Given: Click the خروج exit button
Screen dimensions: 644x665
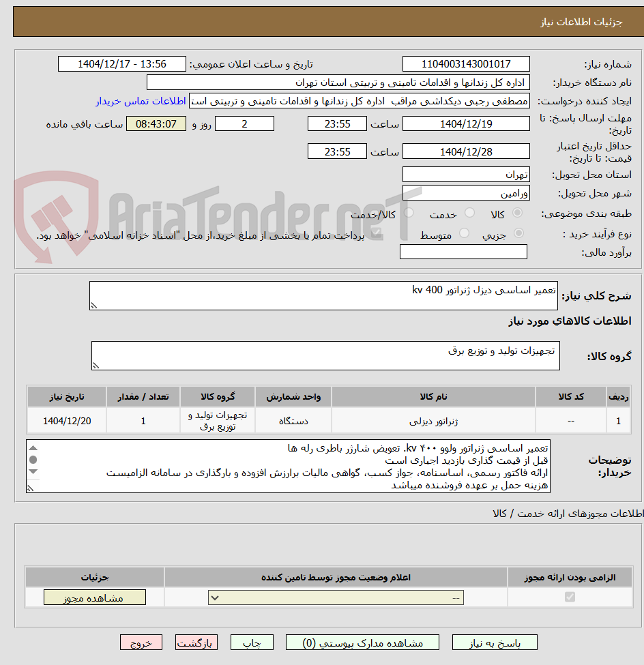Looking at the screenshot, I should click(141, 642).
